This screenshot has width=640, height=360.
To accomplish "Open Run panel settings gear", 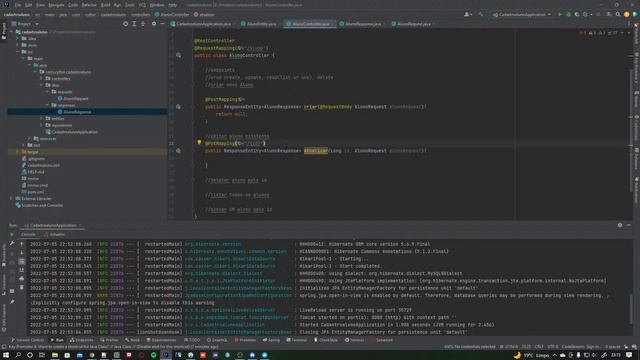I will (620, 225).
